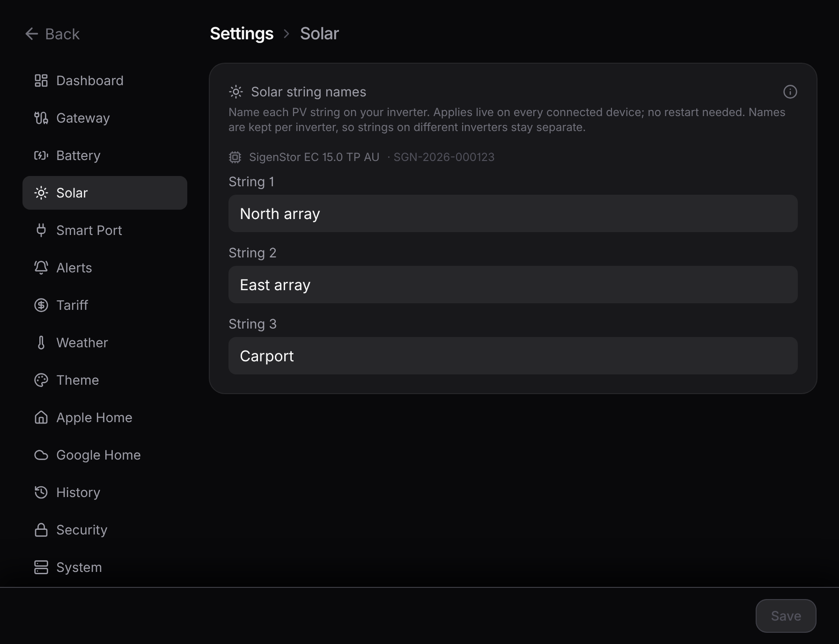This screenshot has height=644, width=839.
Task: Open Google Home integration settings
Action: click(105, 455)
